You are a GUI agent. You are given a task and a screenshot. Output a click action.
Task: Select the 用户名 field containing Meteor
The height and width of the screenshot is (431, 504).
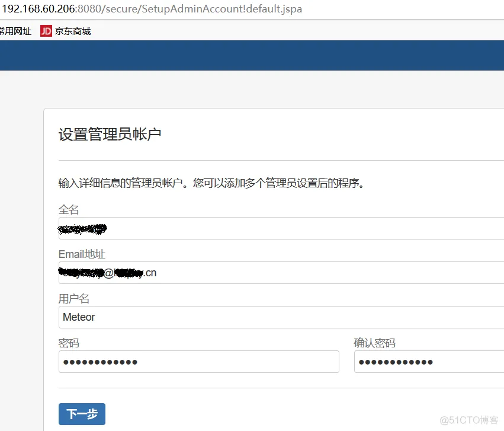(281, 317)
